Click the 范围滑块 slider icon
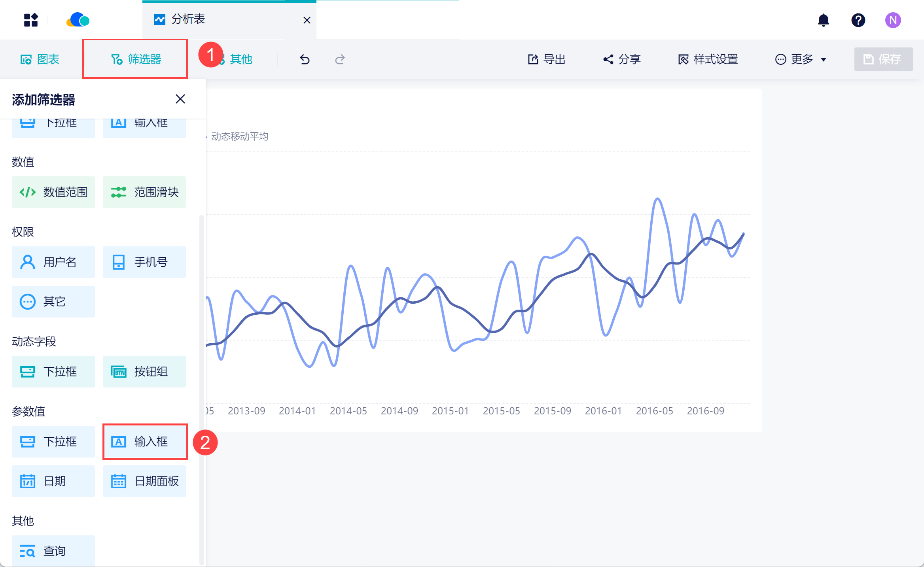Image resolution: width=924 pixels, height=567 pixels. click(x=119, y=192)
